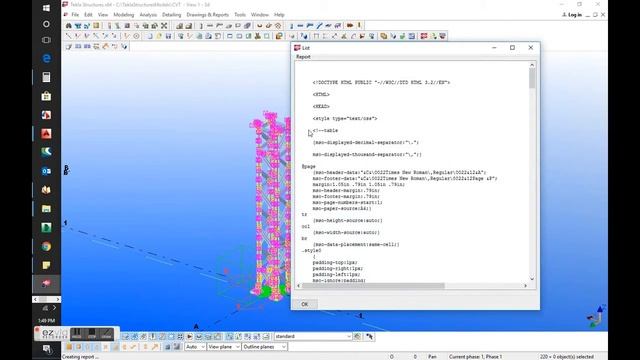Screen dimensions: 640x360
Task: Expand the Outline planes dropdown
Action: coord(284,347)
